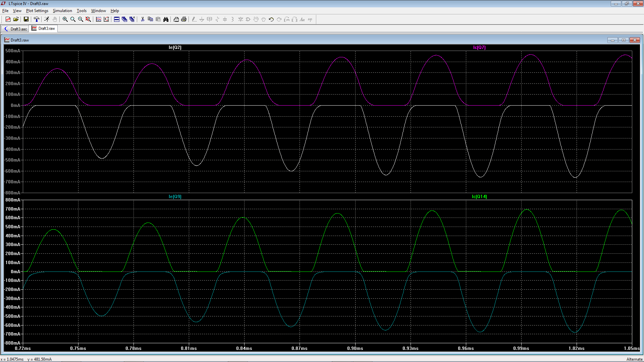This screenshot has width=644, height=362.
Task: Maximize the Draft3.raw plot window
Action: tap(624, 40)
